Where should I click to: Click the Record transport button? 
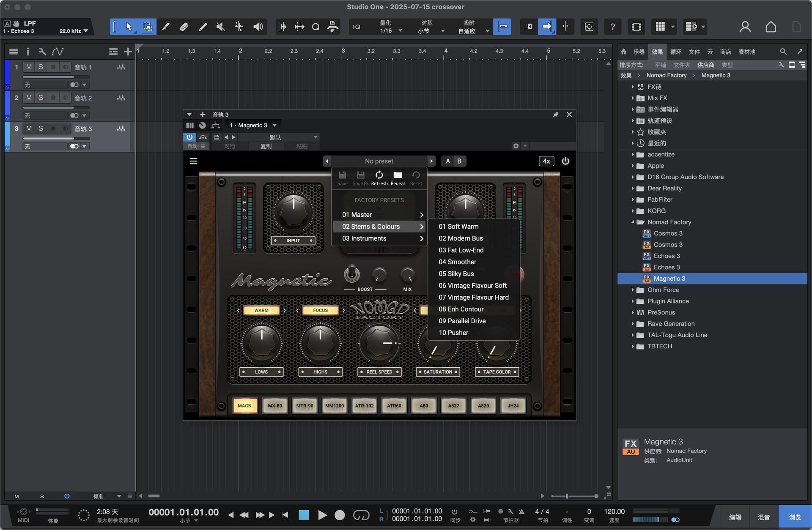340,515
